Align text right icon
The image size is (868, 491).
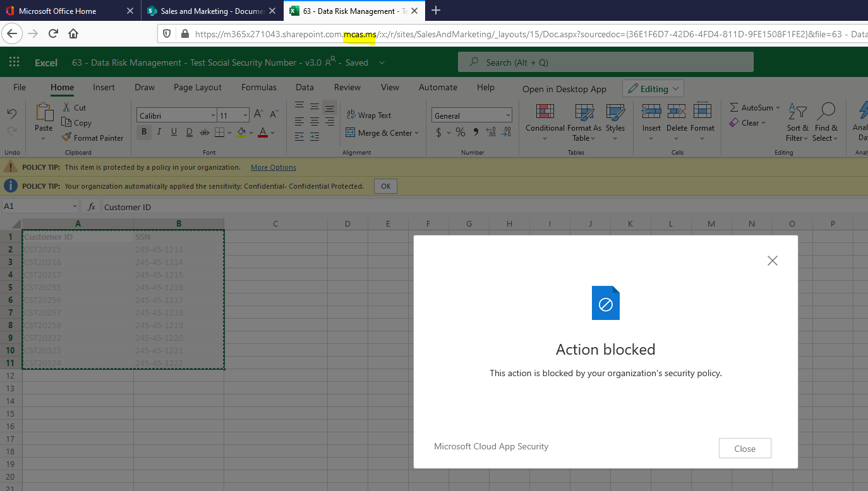[330, 121]
